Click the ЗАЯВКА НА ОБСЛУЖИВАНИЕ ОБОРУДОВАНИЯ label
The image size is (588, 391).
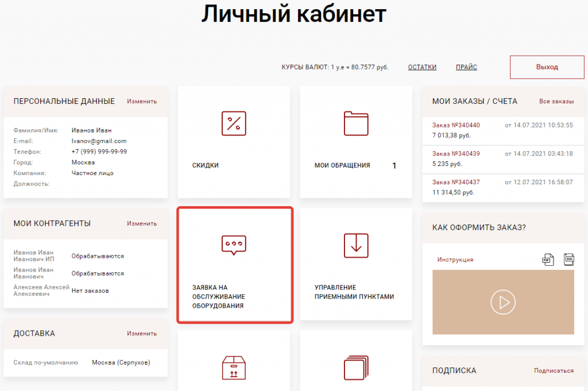point(219,296)
